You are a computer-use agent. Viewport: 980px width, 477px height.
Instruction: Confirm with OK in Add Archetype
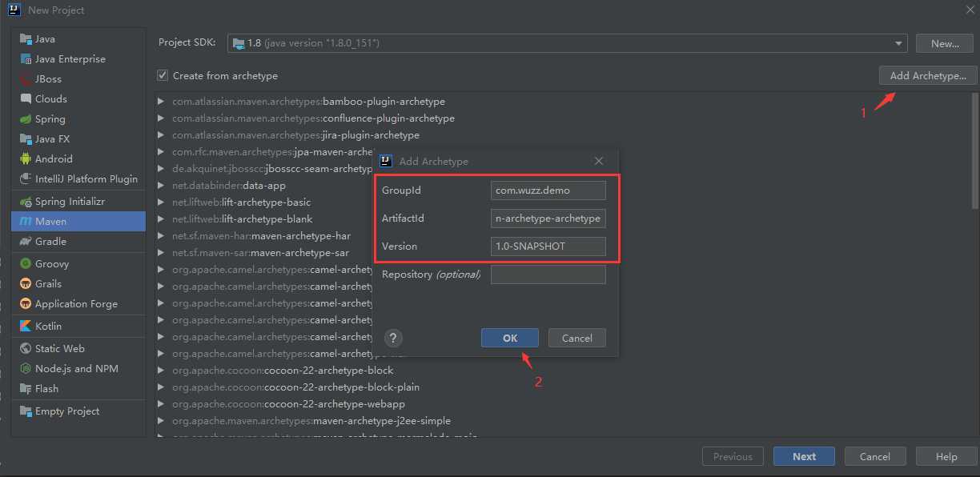(x=510, y=338)
